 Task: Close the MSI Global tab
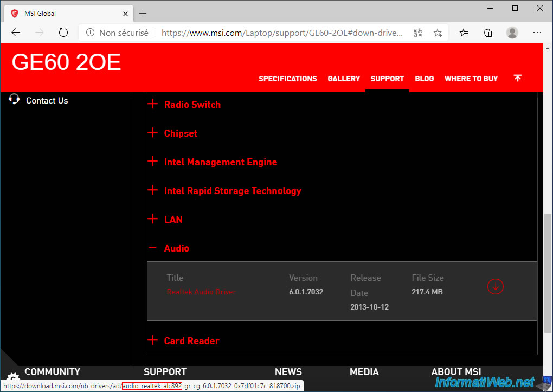click(x=125, y=14)
